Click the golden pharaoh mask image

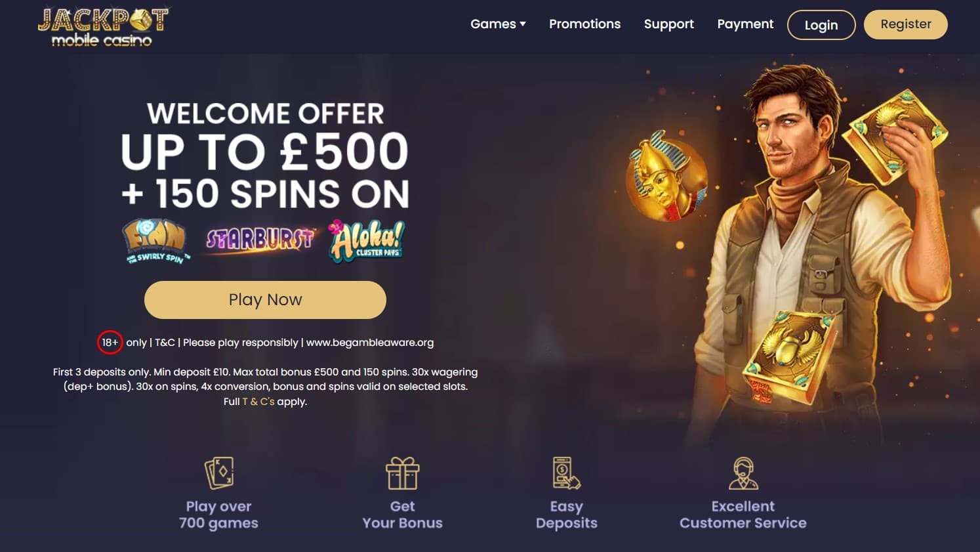666,175
